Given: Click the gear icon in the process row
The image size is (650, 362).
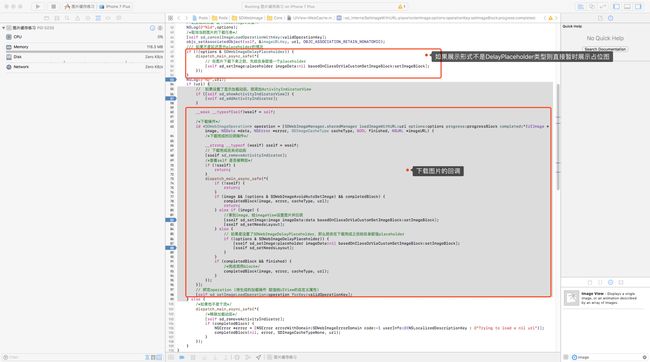Looking at the screenshot, I should [160, 28].
